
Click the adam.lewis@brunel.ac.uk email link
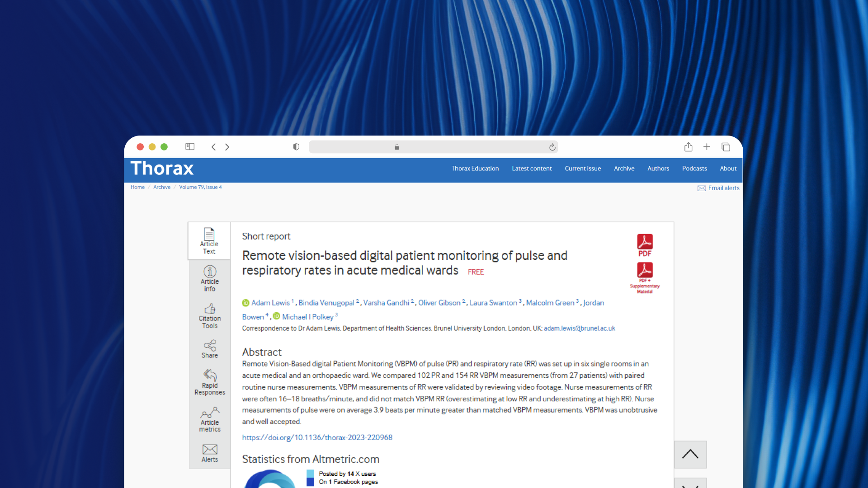[580, 328]
